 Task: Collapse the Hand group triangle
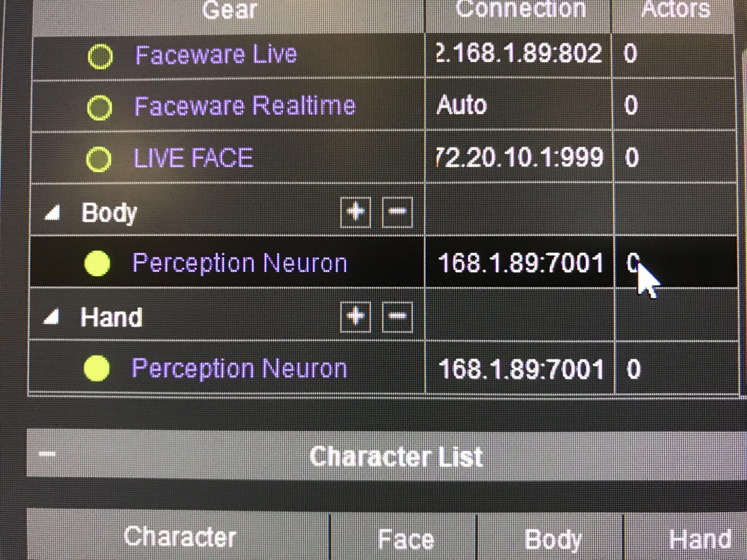click(52, 317)
